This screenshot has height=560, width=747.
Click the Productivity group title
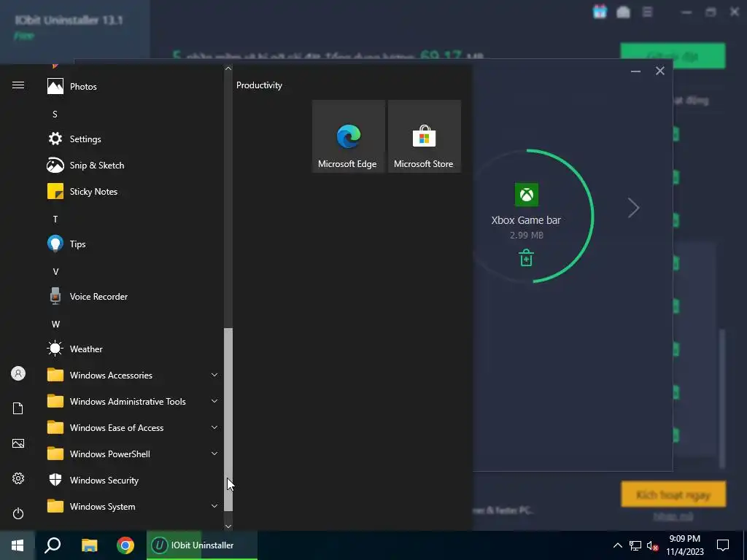coord(259,85)
